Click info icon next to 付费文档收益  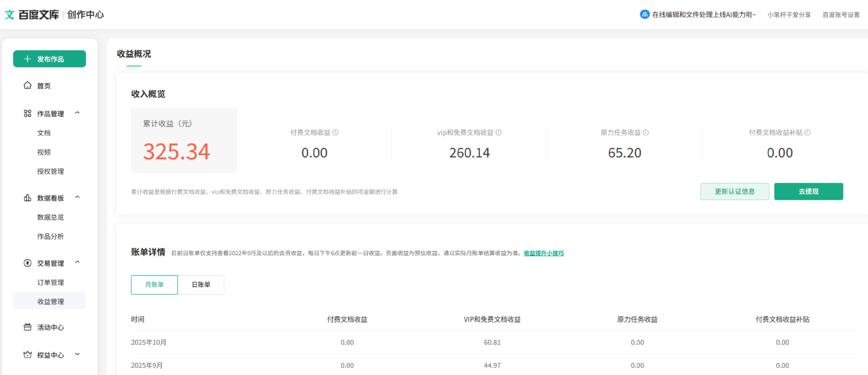(x=335, y=133)
